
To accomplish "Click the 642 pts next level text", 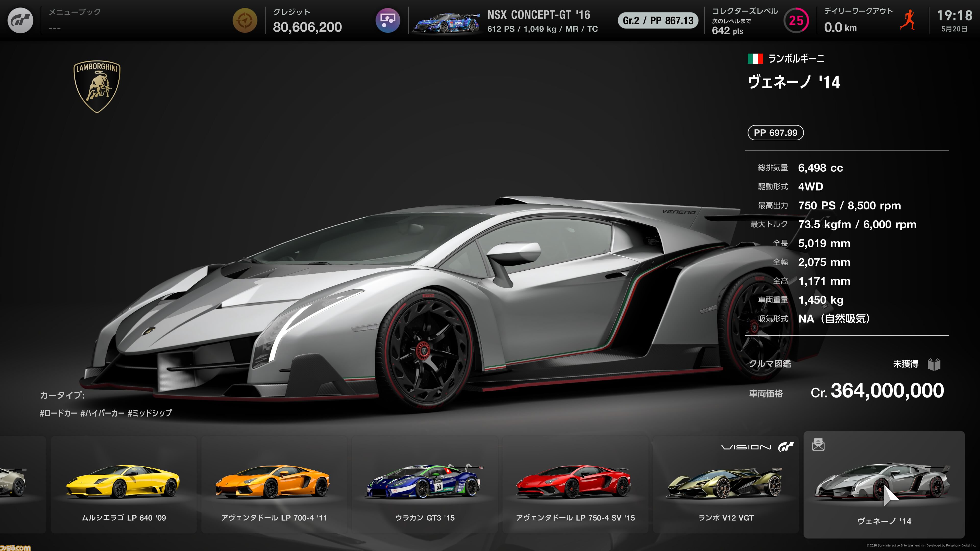I will tap(727, 31).
